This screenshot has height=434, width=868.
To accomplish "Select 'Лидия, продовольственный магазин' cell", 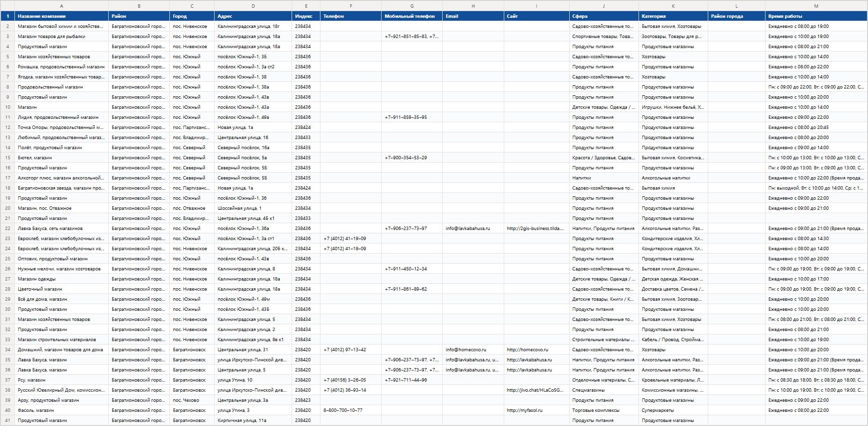I will [62, 117].
